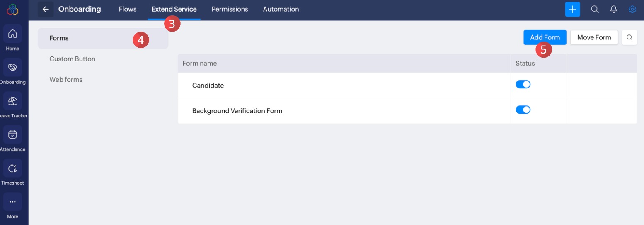Click the blue plus quick-add icon
Screen dimensions: 644x225
click(x=573, y=9)
